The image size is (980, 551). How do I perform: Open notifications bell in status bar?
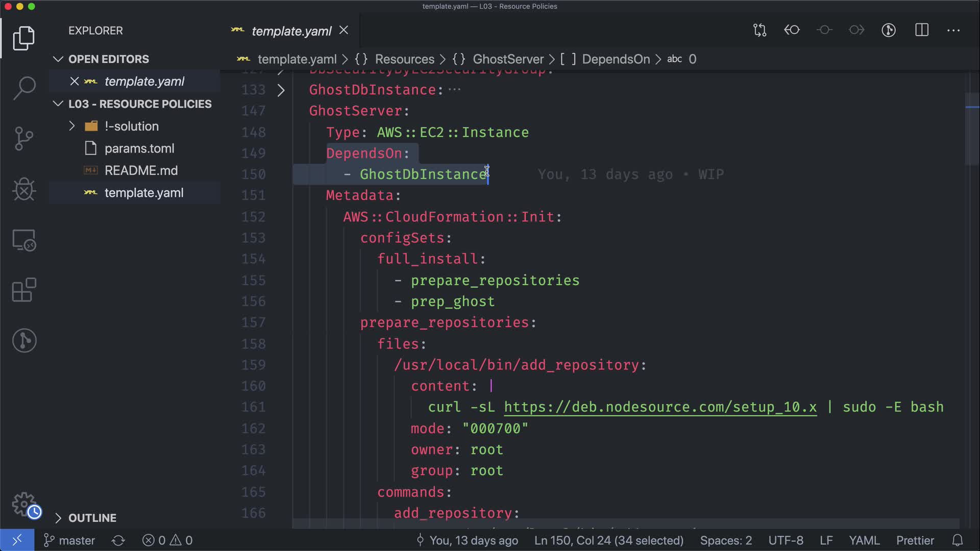pyautogui.click(x=958, y=540)
